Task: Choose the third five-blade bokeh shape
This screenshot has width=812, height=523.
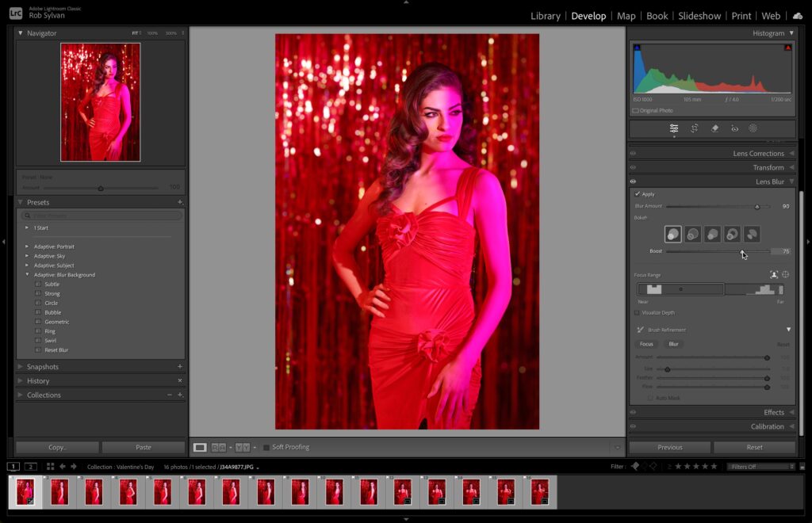Action: pos(713,235)
